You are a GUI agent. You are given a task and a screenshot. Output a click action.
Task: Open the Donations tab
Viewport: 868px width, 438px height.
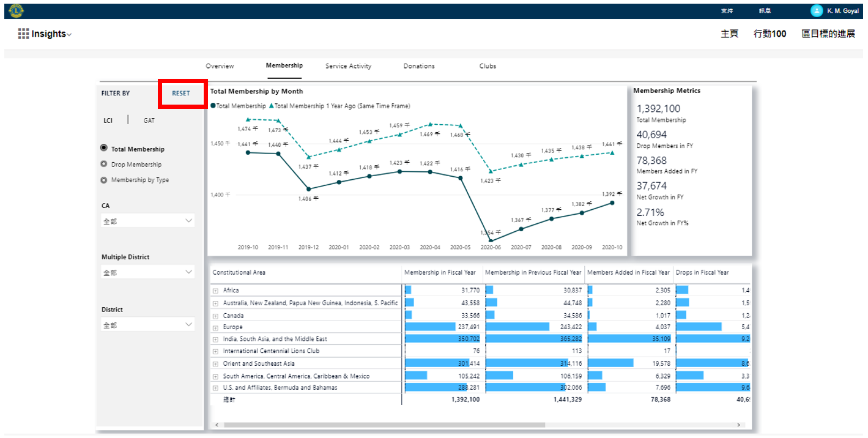[x=419, y=66]
